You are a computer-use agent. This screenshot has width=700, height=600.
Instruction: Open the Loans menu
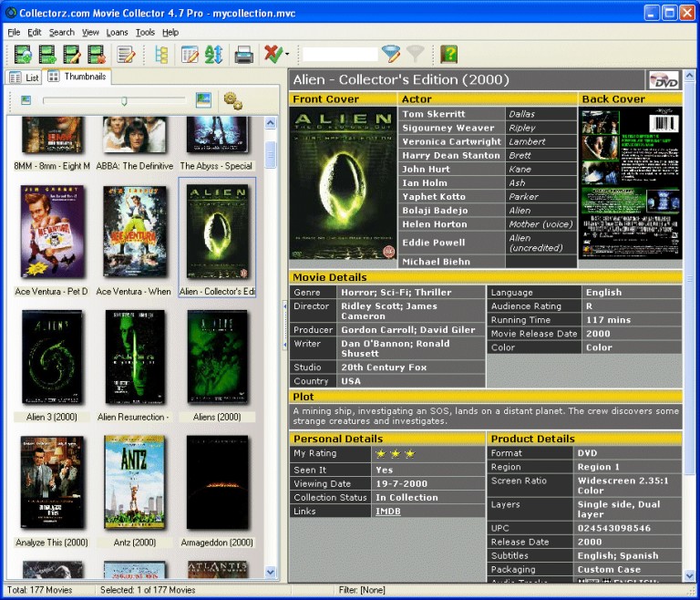pos(117,32)
